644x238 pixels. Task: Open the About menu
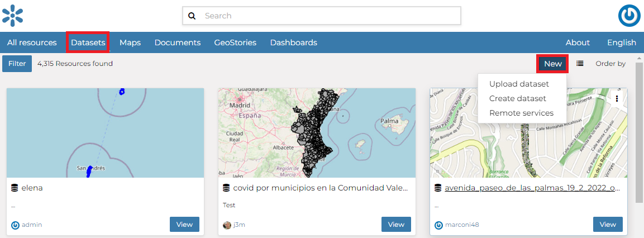pos(578,43)
